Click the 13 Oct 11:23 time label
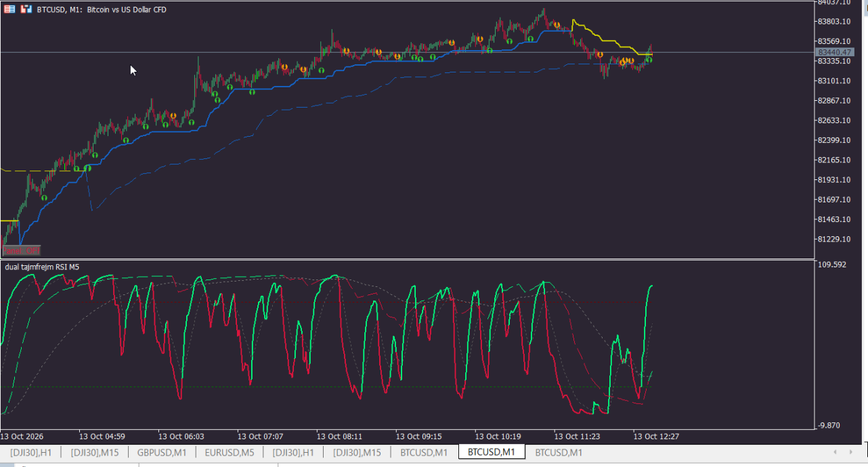Image resolution: width=868 pixels, height=467 pixels. (x=578, y=437)
